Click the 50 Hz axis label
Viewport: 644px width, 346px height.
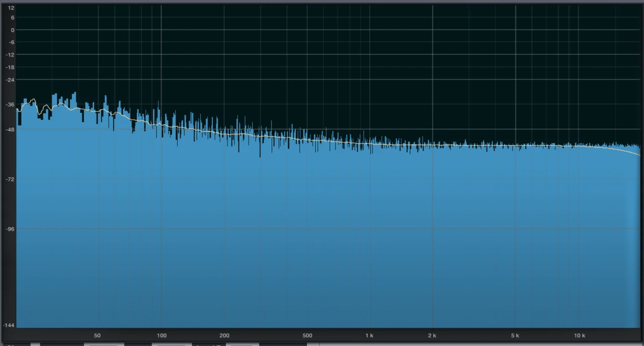tap(97, 335)
